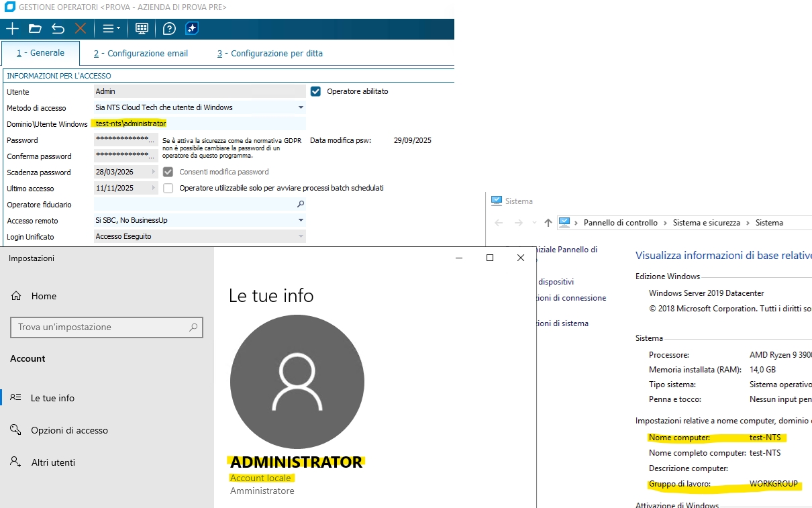Click the Utente field containing Admin

point(200,91)
